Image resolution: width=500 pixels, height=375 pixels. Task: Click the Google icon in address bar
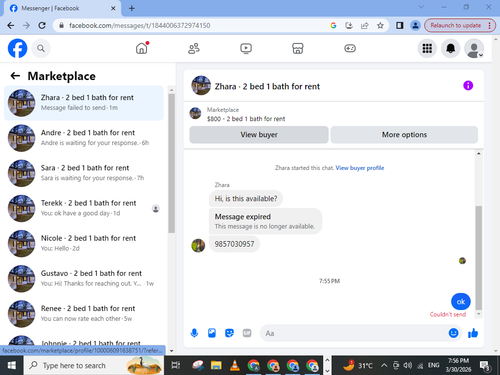(x=333, y=25)
